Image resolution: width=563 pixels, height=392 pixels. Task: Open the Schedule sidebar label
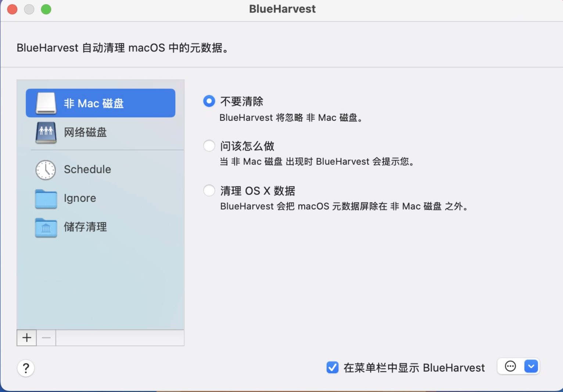pyautogui.click(x=87, y=169)
